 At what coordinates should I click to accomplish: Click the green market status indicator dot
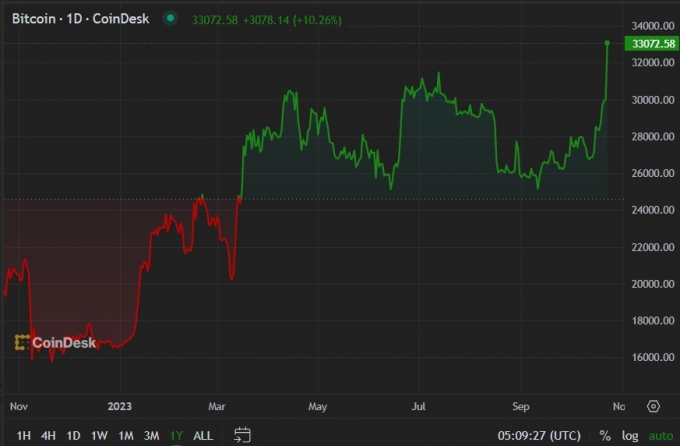(170, 18)
